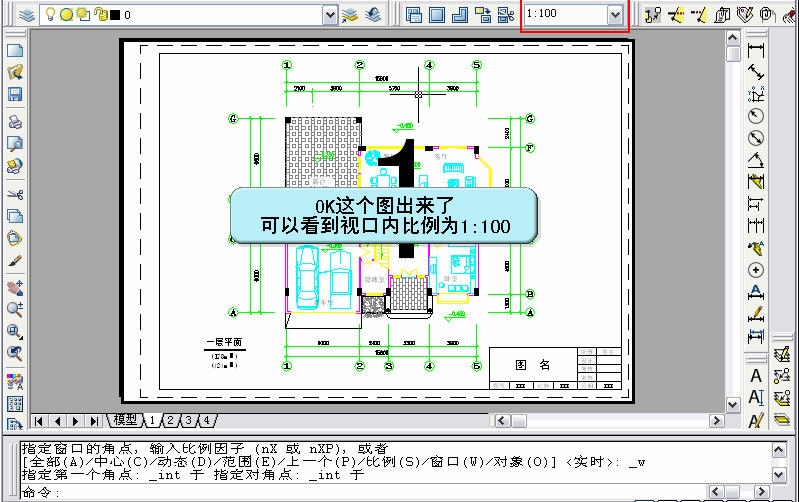Viewport: 799px width, 502px height.
Task: Select the Angular Dimension tool
Action: tap(756, 160)
